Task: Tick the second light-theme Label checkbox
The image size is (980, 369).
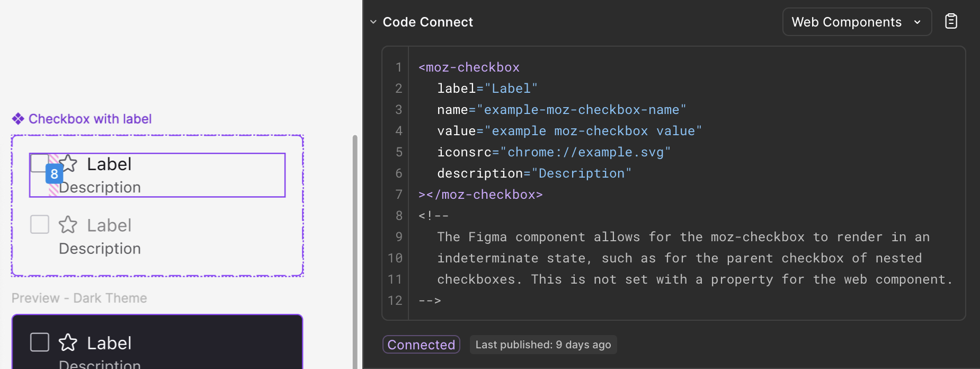Action: tap(40, 225)
